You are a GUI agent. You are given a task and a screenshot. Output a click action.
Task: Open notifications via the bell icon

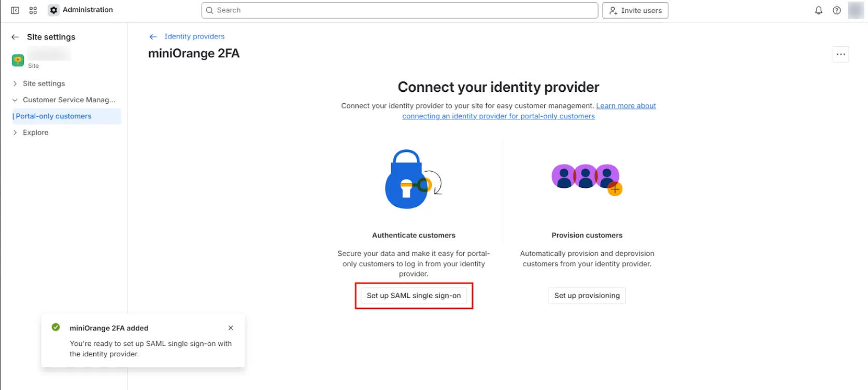(818, 10)
